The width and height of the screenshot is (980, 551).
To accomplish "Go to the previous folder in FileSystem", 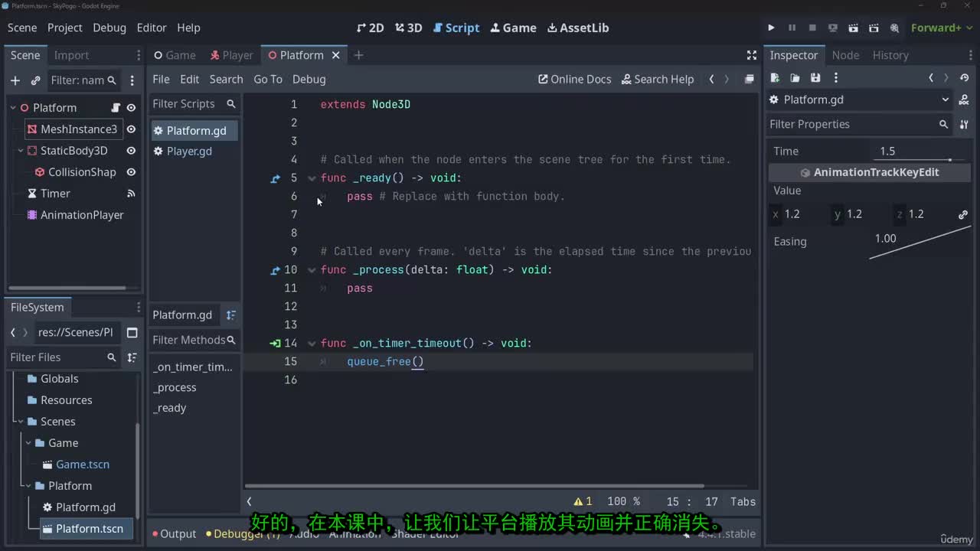I will 13,333.
